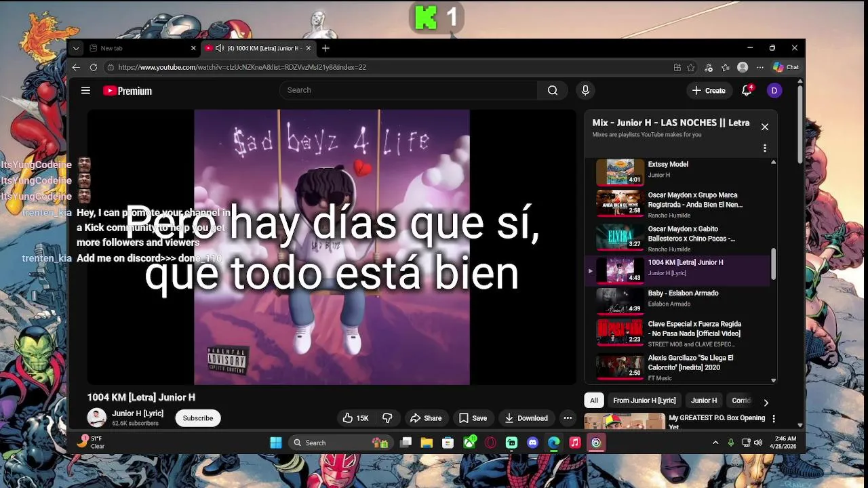Click the Create button
868x488 pixels.
709,90
